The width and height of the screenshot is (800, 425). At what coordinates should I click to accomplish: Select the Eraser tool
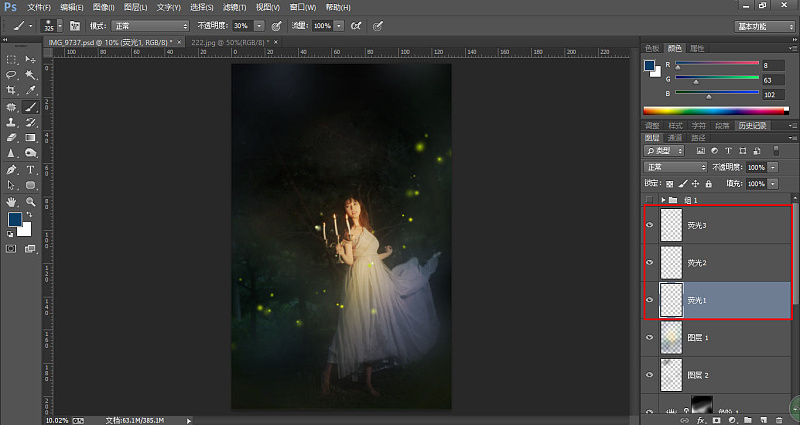pyautogui.click(x=11, y=138)
